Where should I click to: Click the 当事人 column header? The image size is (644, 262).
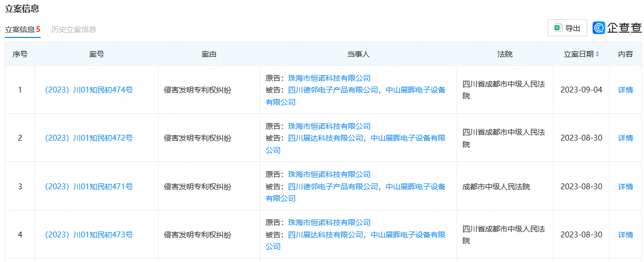[x=358, y=55]
